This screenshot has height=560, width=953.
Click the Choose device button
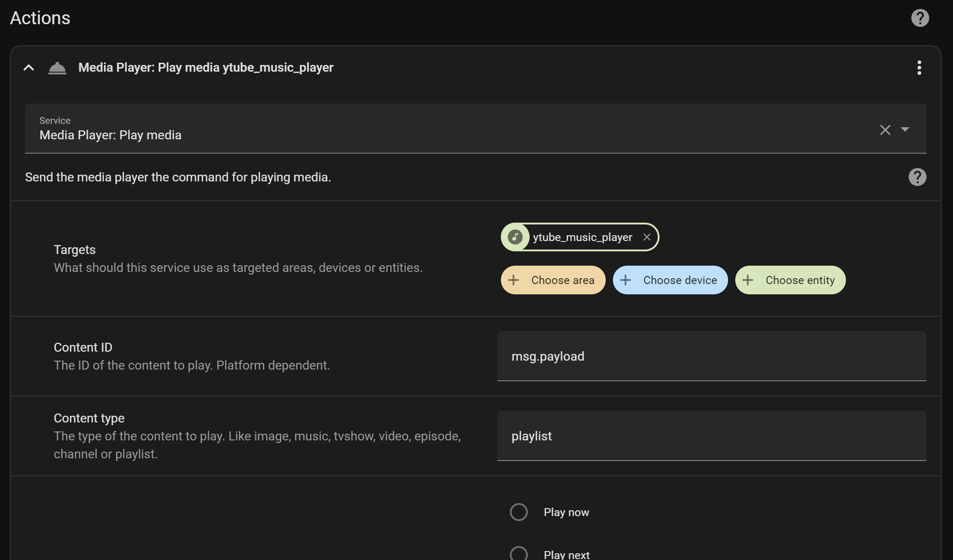670,280
